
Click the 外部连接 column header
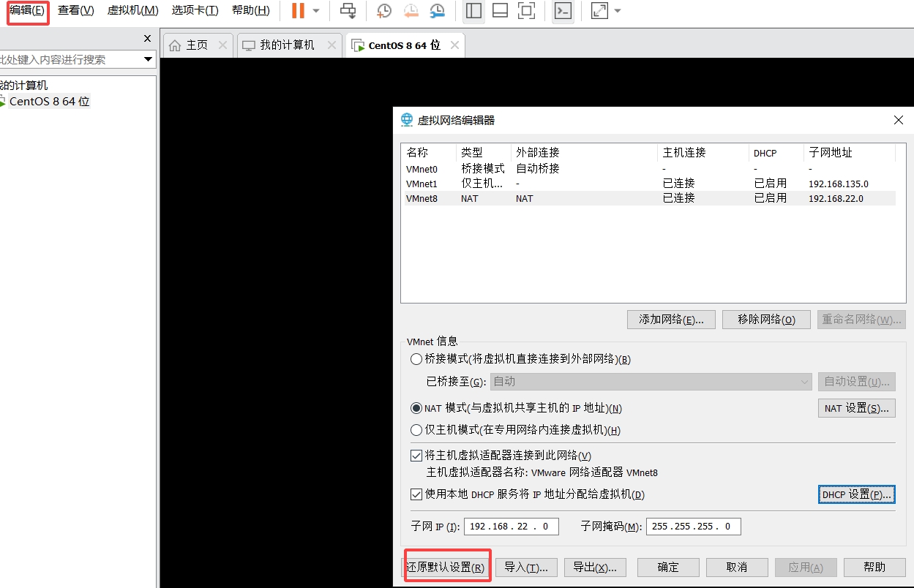(585, 153)
